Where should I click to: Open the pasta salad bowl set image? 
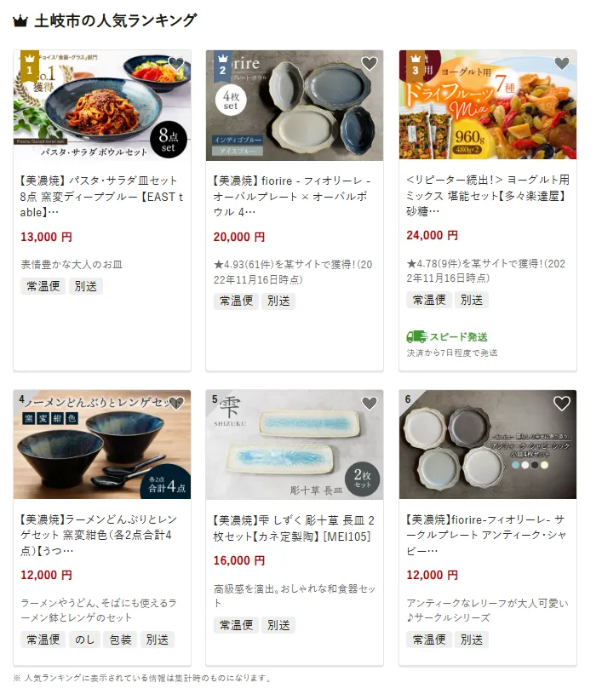pos(102,105)
